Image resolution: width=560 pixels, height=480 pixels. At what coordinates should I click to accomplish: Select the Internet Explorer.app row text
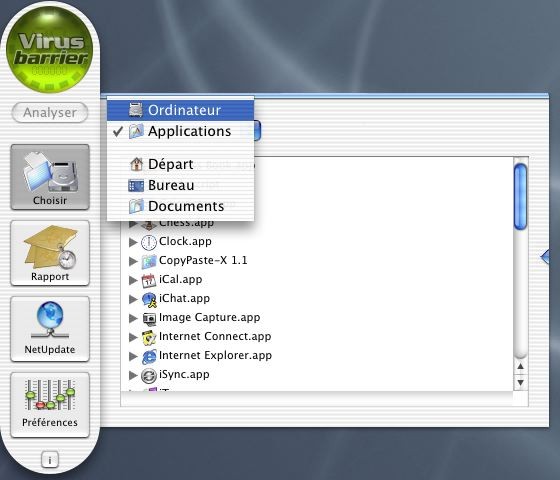click(215, 355)
